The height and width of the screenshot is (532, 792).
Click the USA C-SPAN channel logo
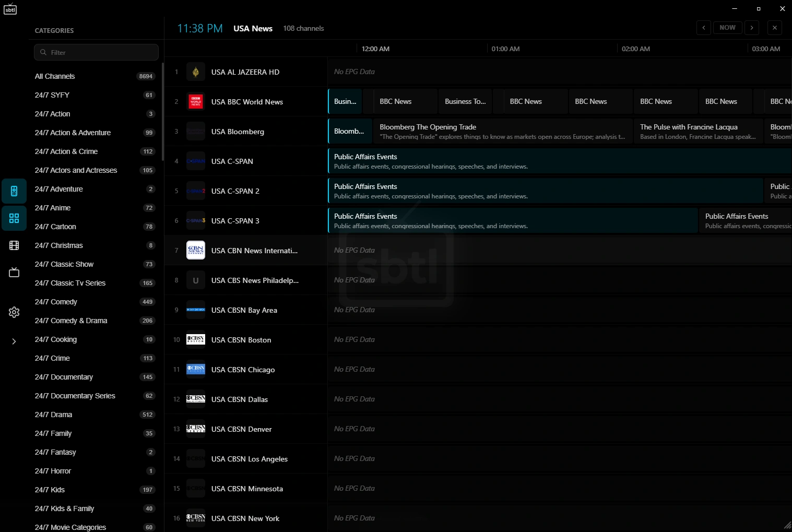196,161
